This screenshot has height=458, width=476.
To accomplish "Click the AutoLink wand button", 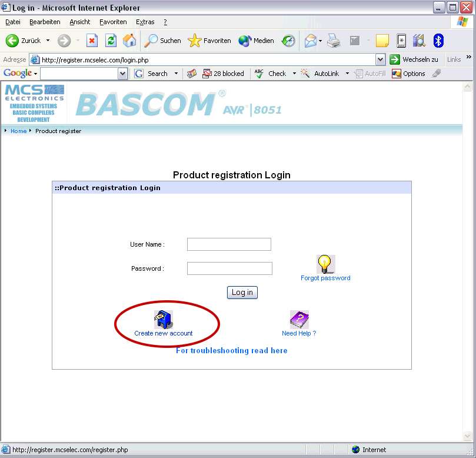I will pyautogui.click(x=319, y=74).
